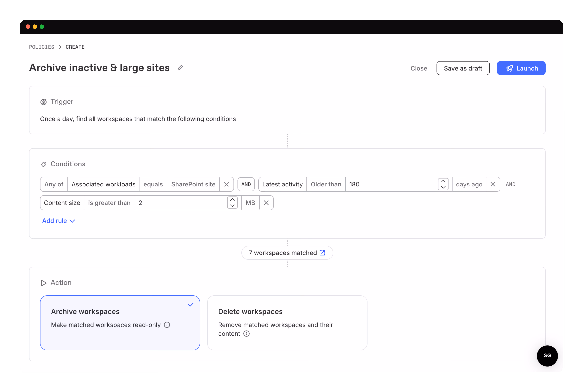Open the Associated workloads field dropdown
The width and height of the screenshot is (583, 392).
click(104, 184)
